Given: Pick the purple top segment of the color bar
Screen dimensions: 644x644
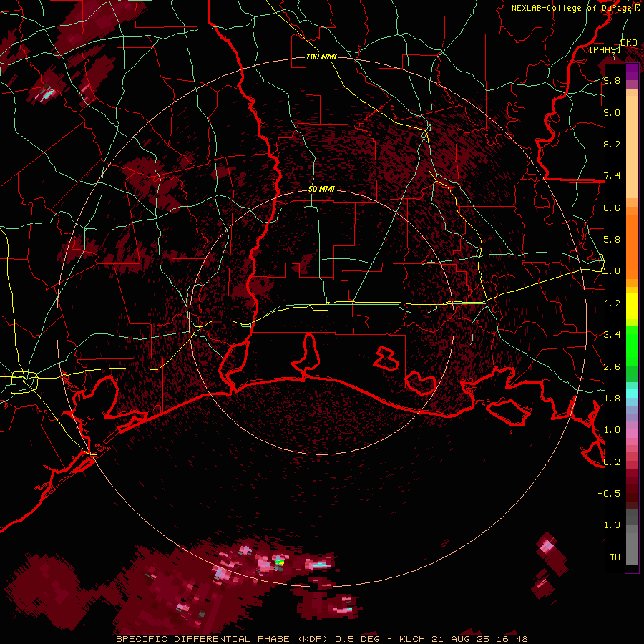Looking at the screenshot, I should tap(632, 72).
